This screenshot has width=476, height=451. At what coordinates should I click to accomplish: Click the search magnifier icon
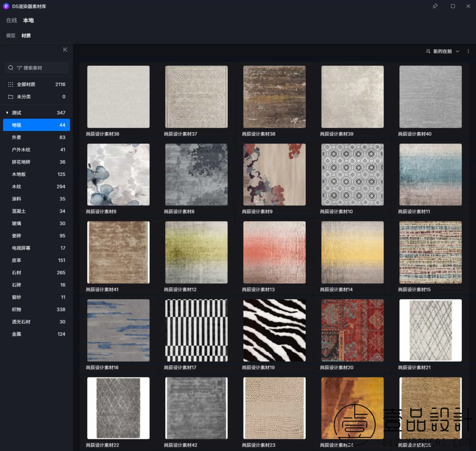tap(11, 68)
